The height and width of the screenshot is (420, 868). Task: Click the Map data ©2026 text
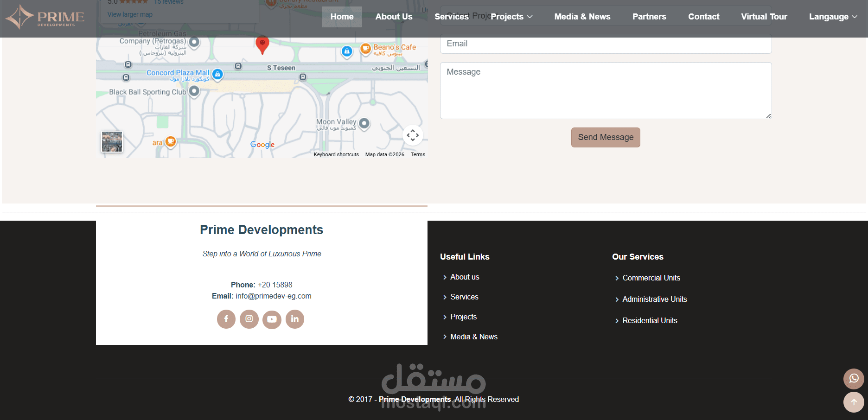click(x=385, y=154)
